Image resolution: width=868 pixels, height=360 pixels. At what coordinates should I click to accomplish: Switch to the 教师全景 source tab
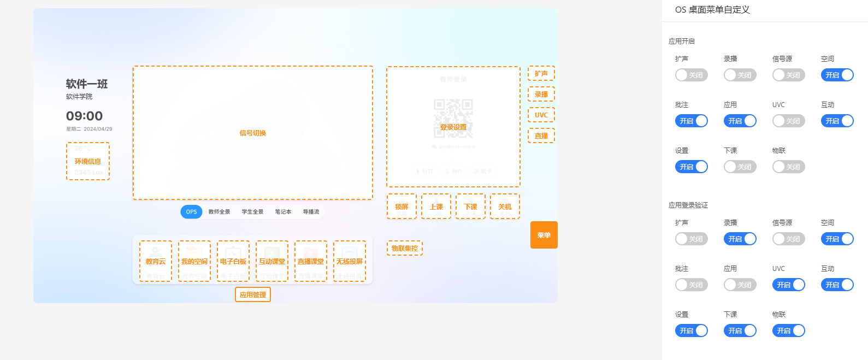[x=219, y=212]
